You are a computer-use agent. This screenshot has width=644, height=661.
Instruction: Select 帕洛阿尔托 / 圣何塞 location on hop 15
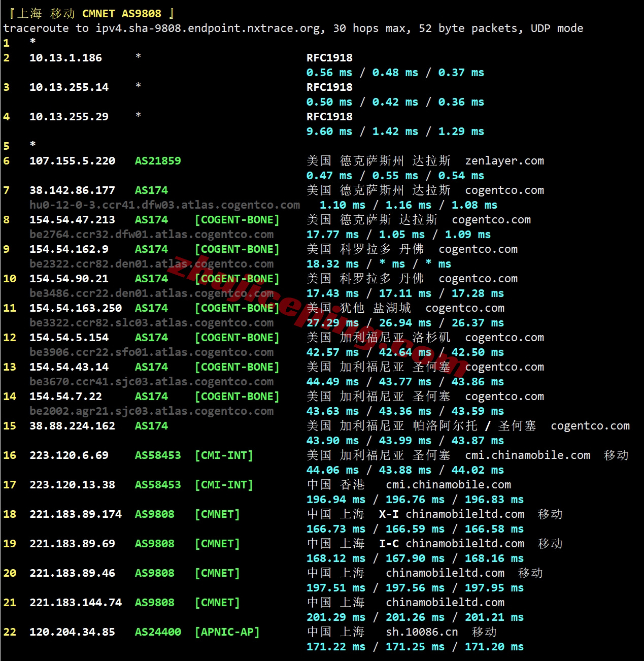click(474, 426)
